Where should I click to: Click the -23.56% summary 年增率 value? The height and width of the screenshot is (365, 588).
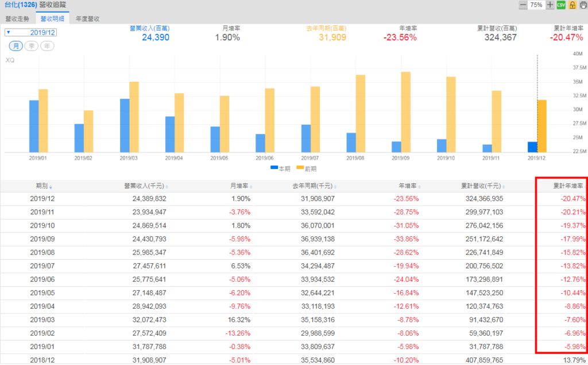400,37
